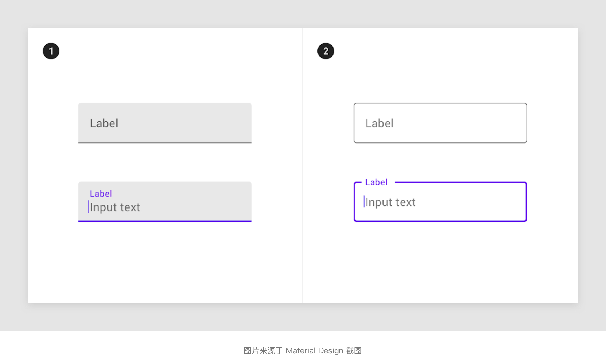This screenshot has height=364, width=606.
Task: Click the black number 2 badge
Action: [x=326, y=51]
